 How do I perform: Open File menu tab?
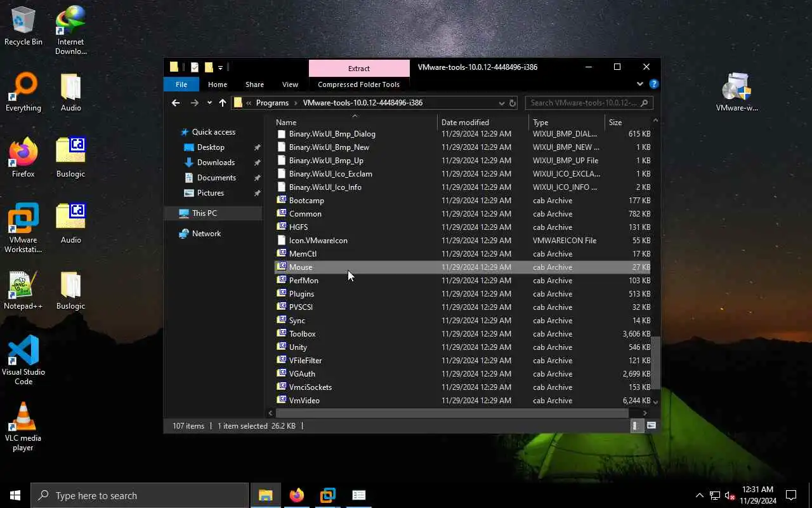pos(181,84)
